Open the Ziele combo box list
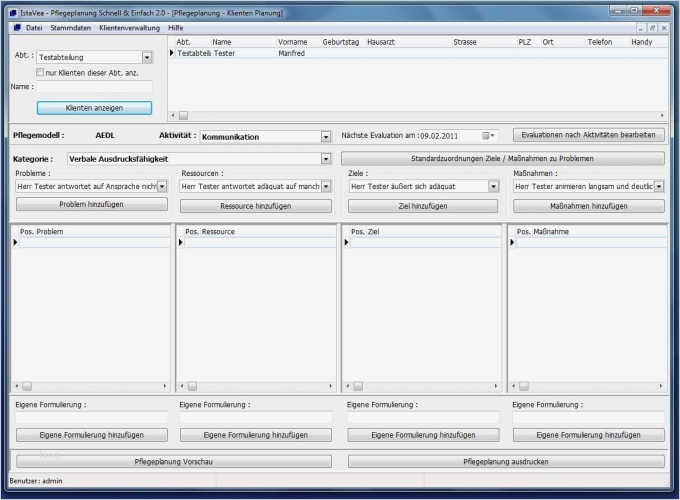The width and height of the screenshot is (680, 500). (x=493, y=186)
